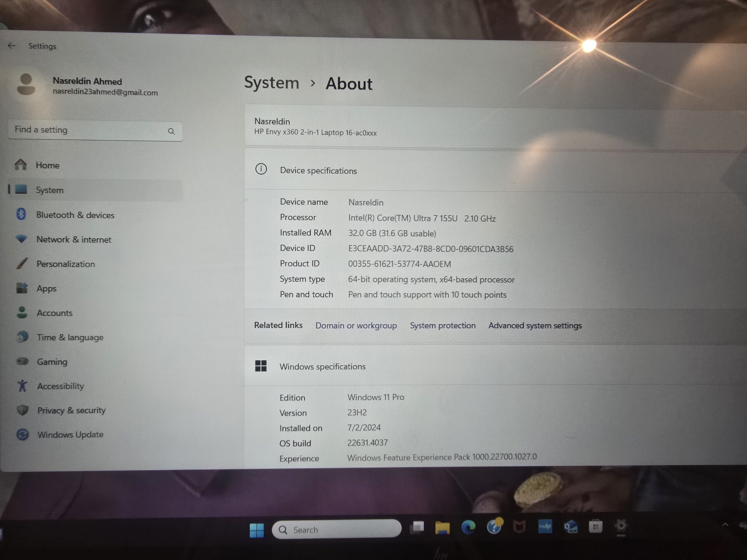Go to Personalization settings
Screen dimensions: 747x560
pos(66,264)
